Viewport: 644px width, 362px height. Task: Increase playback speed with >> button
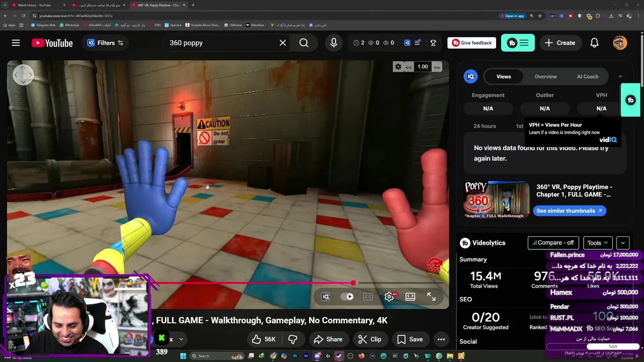pyautogui.click(x=437, y=67)
